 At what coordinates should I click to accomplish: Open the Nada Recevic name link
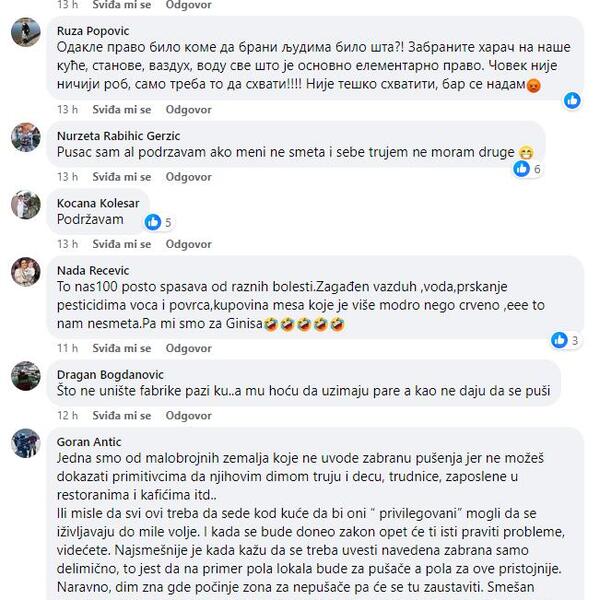93,271
